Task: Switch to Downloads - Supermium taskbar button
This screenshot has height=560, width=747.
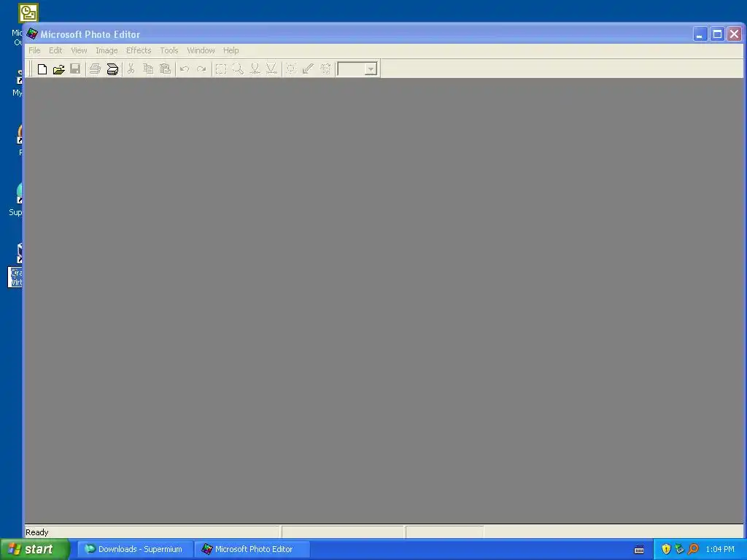Action: pyautogui.click(x=135, y=549)
